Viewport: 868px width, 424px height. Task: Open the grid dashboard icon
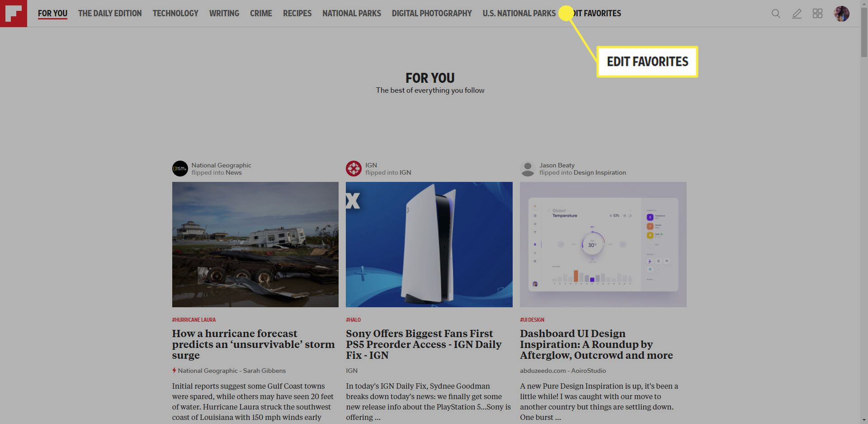click(x=817, y=14)
